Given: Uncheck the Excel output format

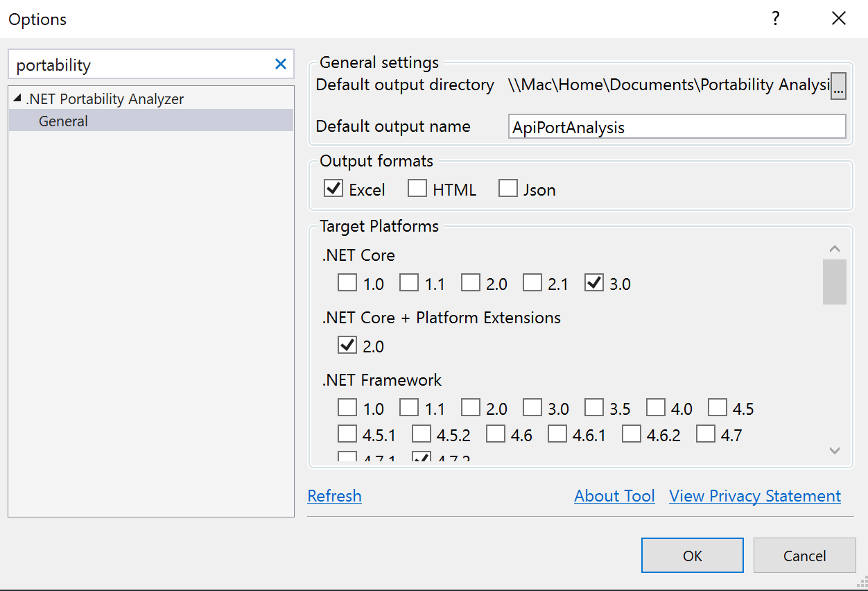Looking at the screenshot, I should point(334,188).
